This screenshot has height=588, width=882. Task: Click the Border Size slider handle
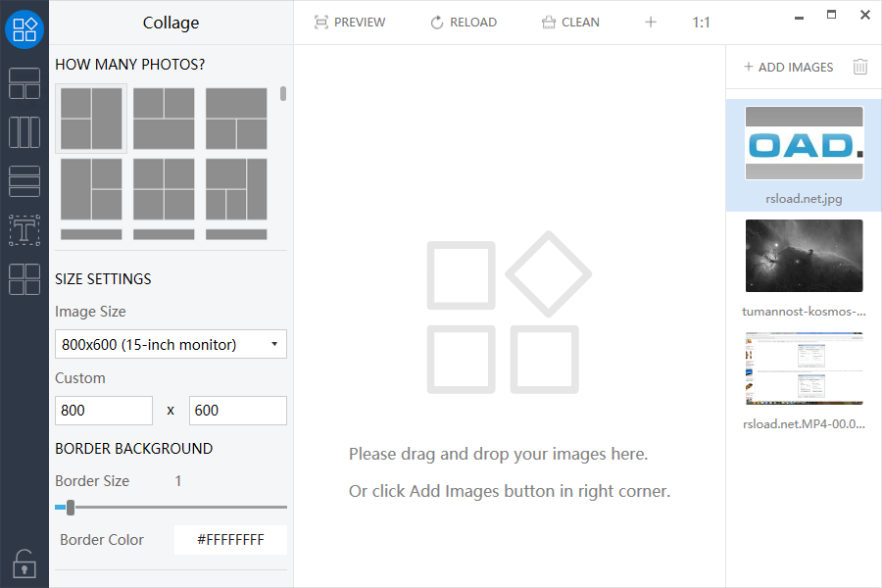point(71,507)
